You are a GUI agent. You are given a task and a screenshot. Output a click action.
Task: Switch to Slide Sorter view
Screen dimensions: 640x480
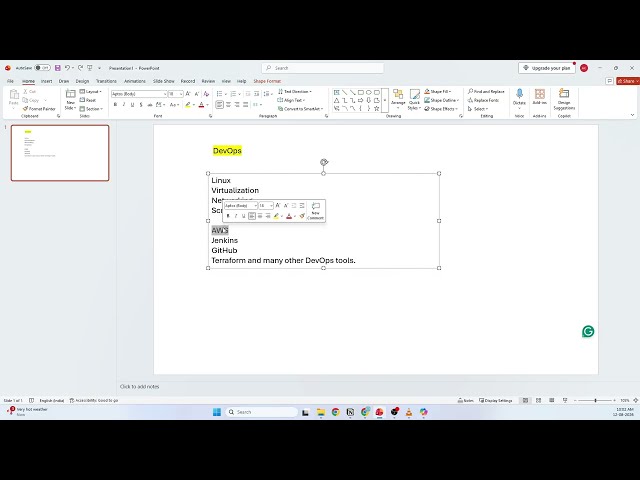[538, 400]
